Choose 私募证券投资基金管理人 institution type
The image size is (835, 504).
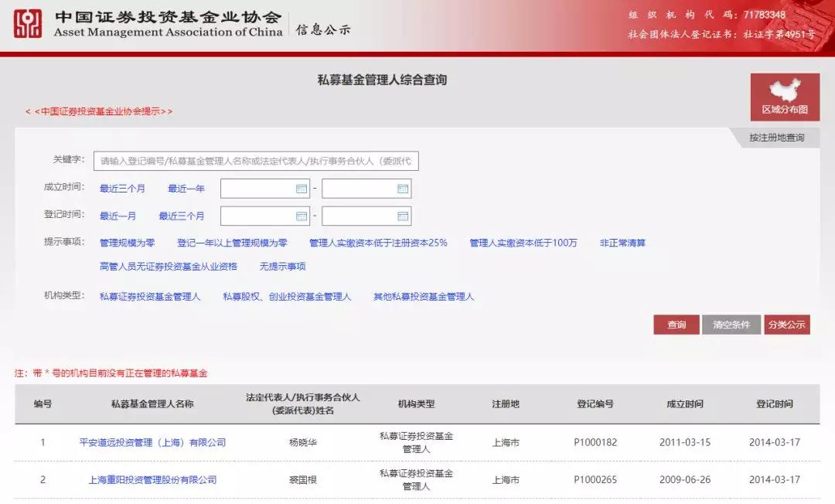tap(150, 296)
